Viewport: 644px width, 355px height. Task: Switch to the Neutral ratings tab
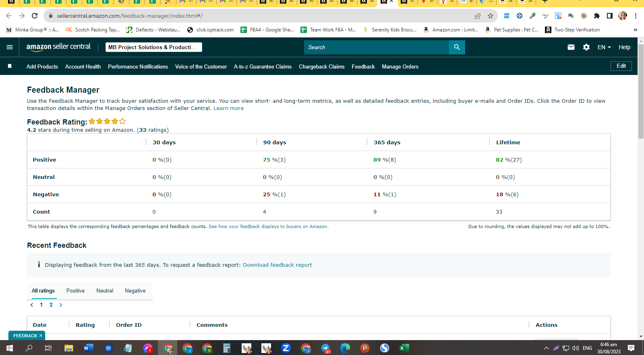click(105, 291)
